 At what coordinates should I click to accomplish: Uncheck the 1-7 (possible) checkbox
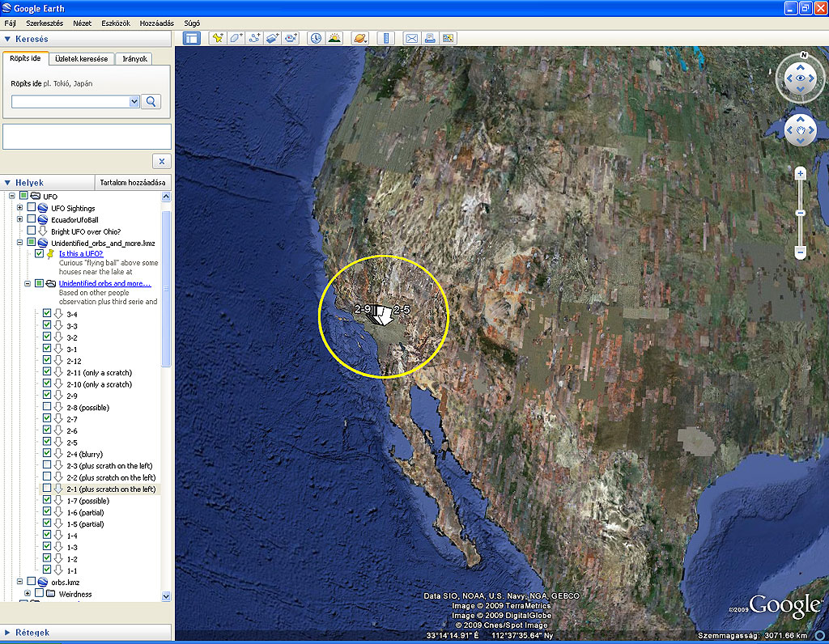tap(47, 500)
